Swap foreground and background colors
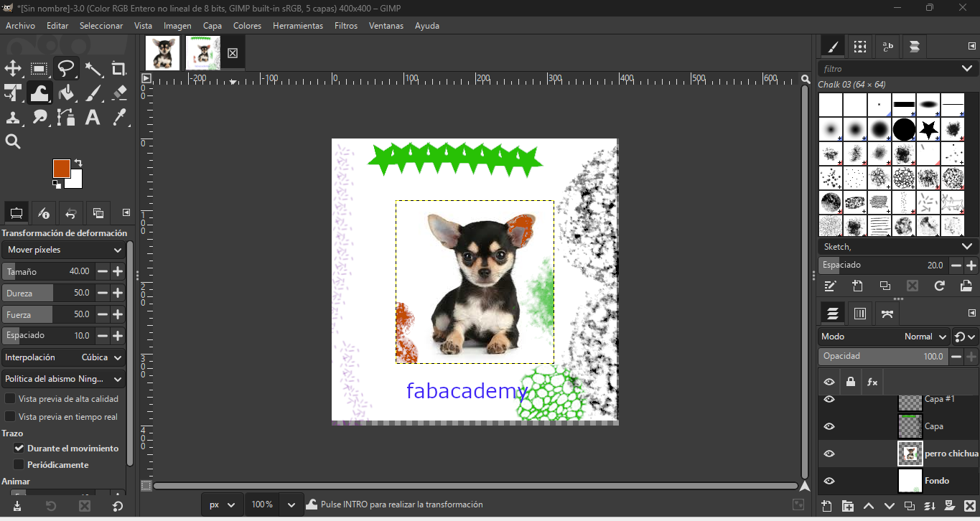This screenshot has width=980, height=521. pos(78,164)
